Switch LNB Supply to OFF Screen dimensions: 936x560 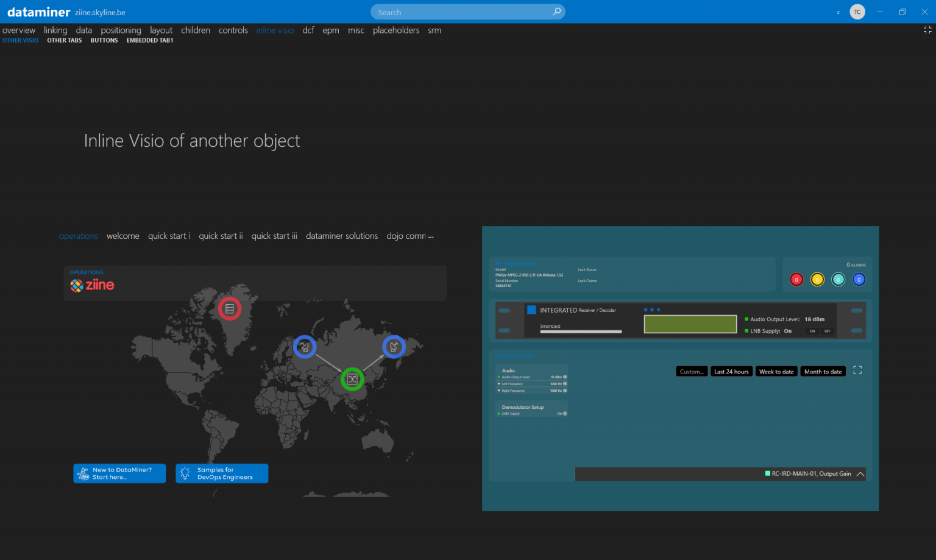click(827, 331)
